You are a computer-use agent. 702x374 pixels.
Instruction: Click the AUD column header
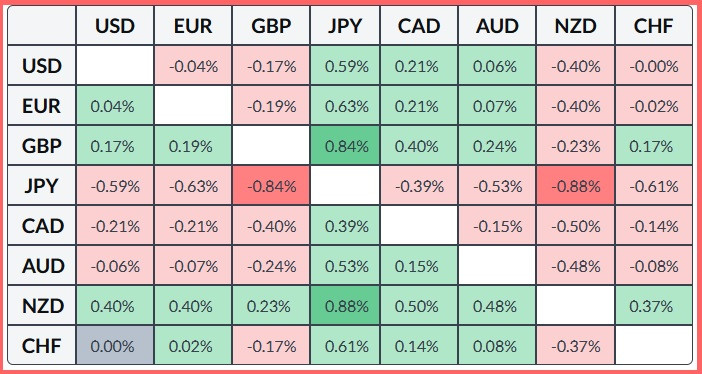pyautogui.click(x=497, y=26)
